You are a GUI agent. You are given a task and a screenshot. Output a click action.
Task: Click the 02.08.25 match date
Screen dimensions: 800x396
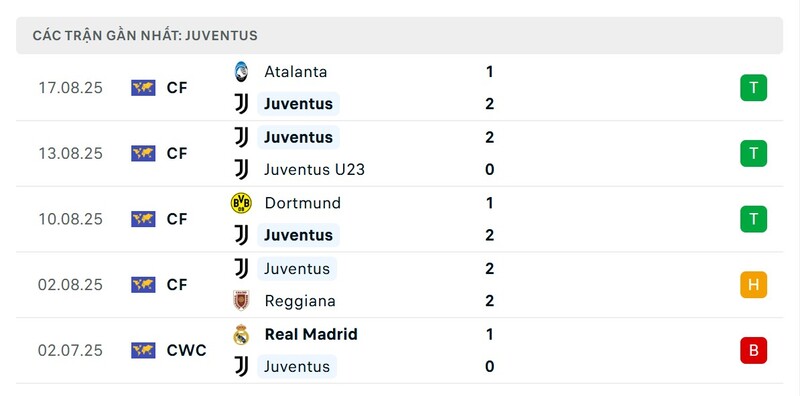click(x=70, y=285)
